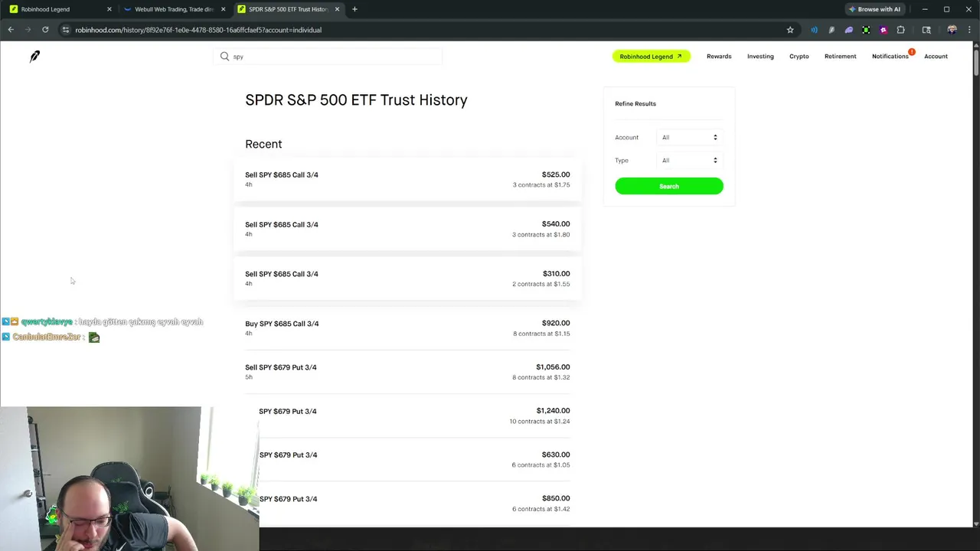Open the Extensions puzzle menu
Viewport: 980px width, 551px height.
tap(900, 30)
